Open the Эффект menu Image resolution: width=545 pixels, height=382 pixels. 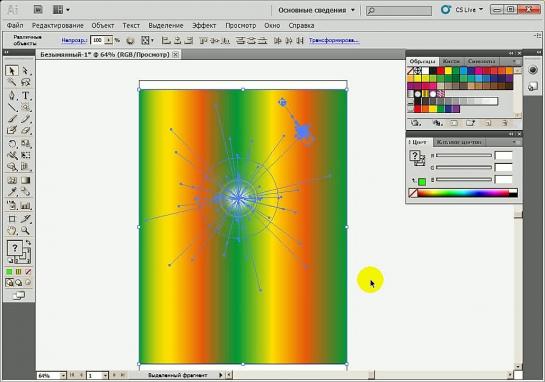tap(204, 25)
